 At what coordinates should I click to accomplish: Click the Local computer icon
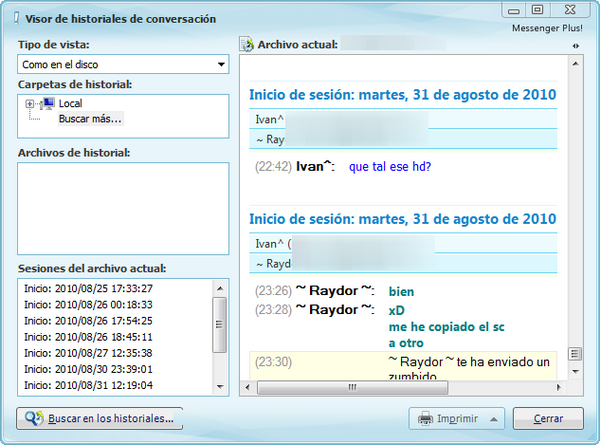[48, 103]
